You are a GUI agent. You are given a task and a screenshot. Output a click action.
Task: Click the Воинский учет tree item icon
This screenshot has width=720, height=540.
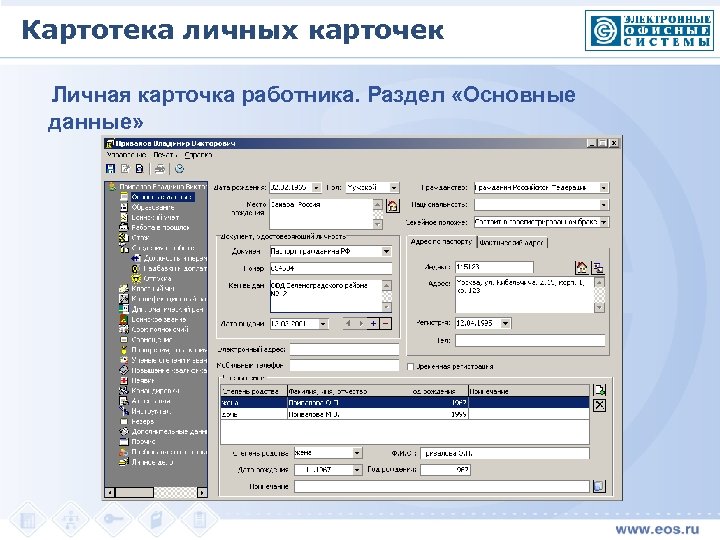(124, 217)
